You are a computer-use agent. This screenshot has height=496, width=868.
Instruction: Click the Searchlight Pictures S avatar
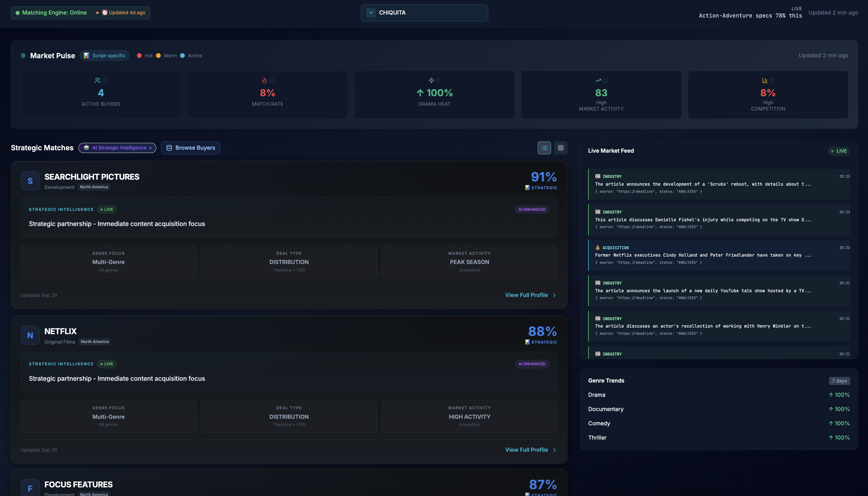(30, 181)
